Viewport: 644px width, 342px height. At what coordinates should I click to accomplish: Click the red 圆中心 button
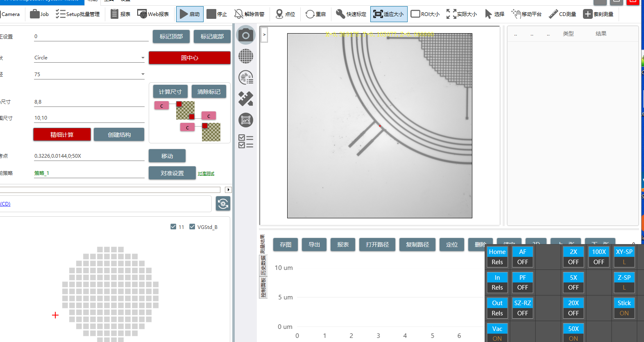click(x=190, y=58)
